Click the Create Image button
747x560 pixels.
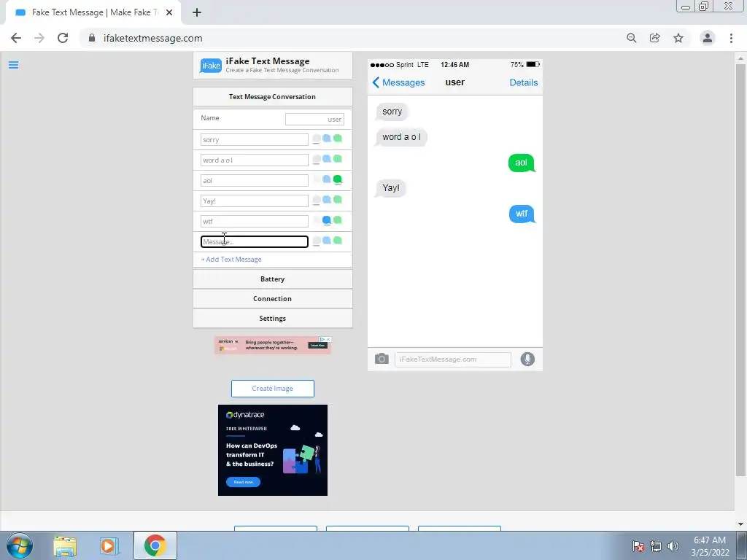pos(273,389)
